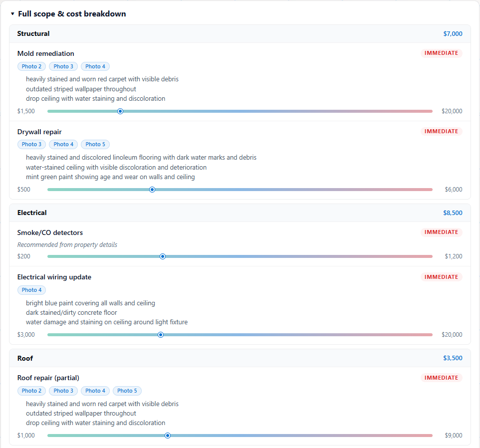Open Photo 4 under Electrical wiring update
This screenshot has width=480, height=448.
point(31,290)
